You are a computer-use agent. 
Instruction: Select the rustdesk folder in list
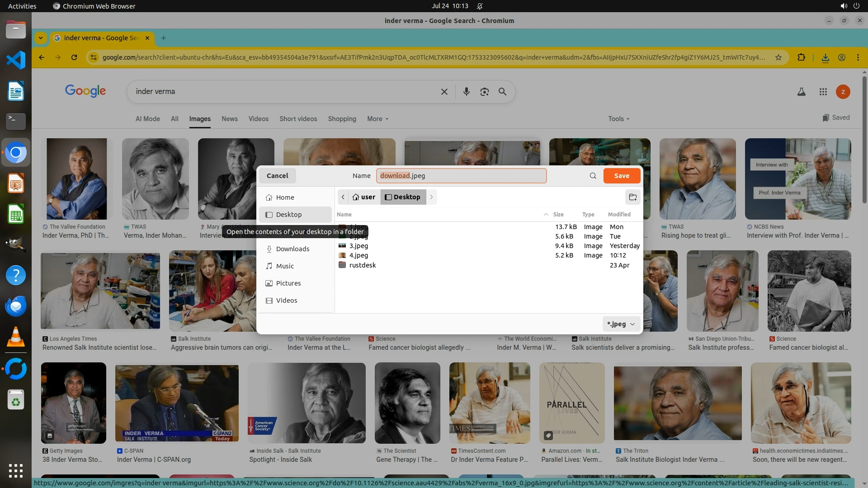pos(362,265)
